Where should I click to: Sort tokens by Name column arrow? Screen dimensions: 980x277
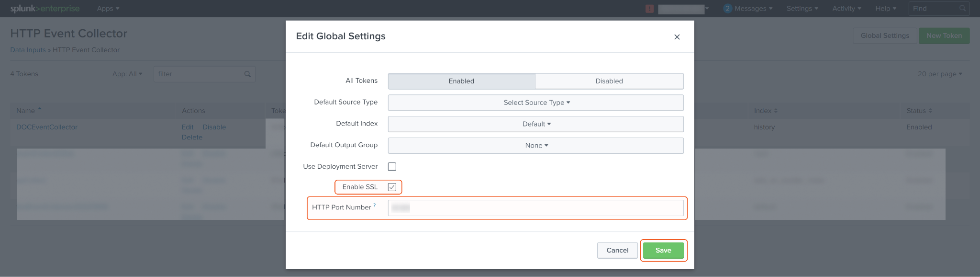[40, 110]
